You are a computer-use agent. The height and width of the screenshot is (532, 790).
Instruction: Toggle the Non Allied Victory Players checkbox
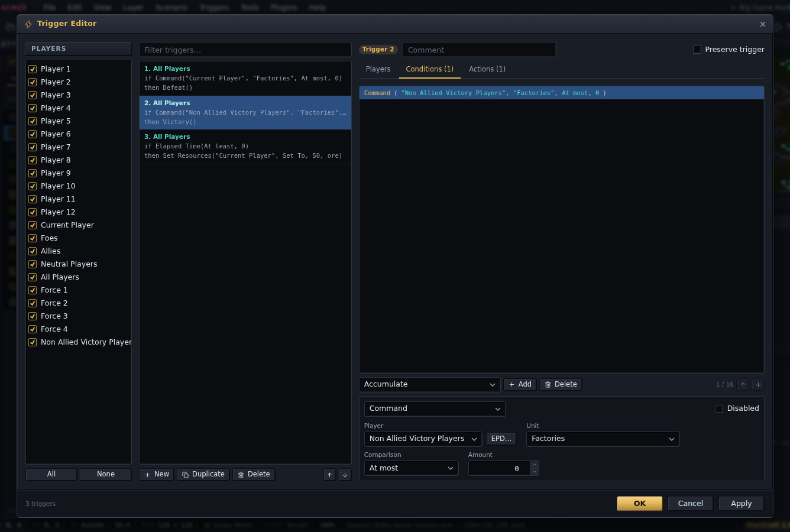33,342
